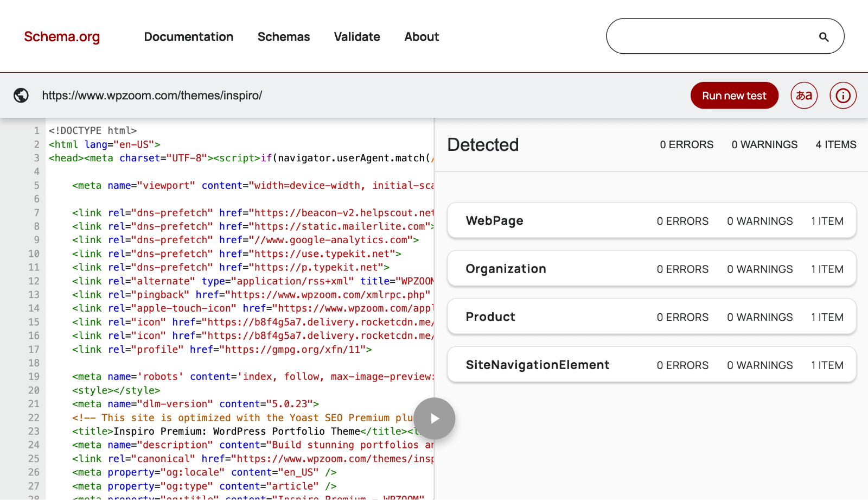Click the wpzoom.com tested URL text
868x500 pixels.
pos(152,95)
